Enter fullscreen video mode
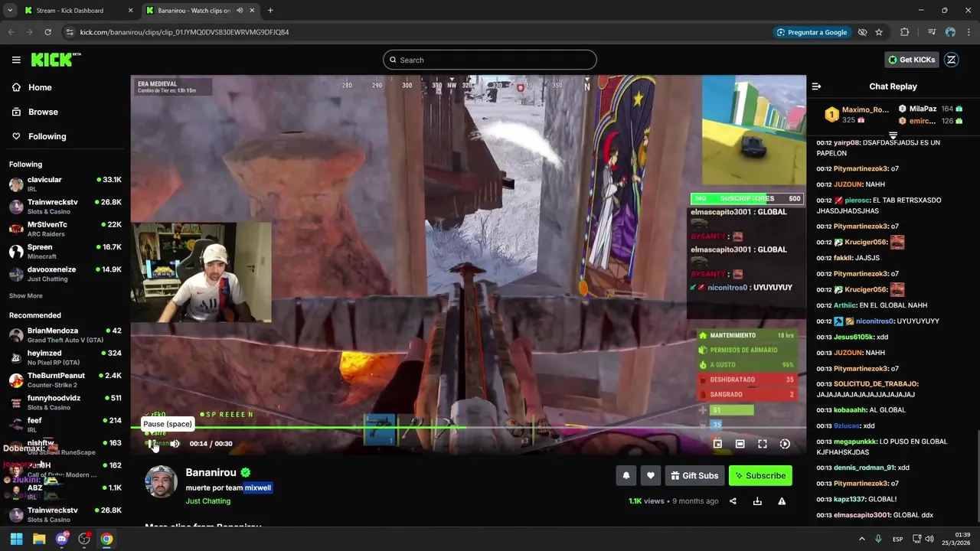The height and width of the screenshot is (551, 980). coord(763,444)
